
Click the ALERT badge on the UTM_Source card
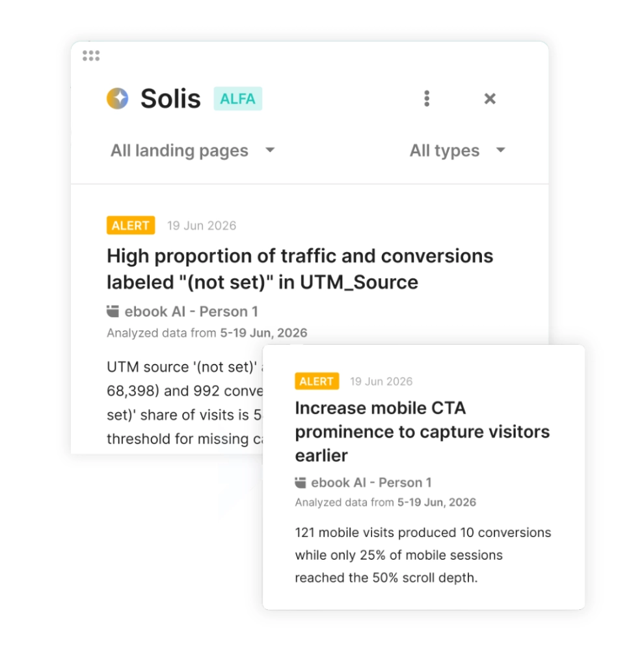pos(131,225)
